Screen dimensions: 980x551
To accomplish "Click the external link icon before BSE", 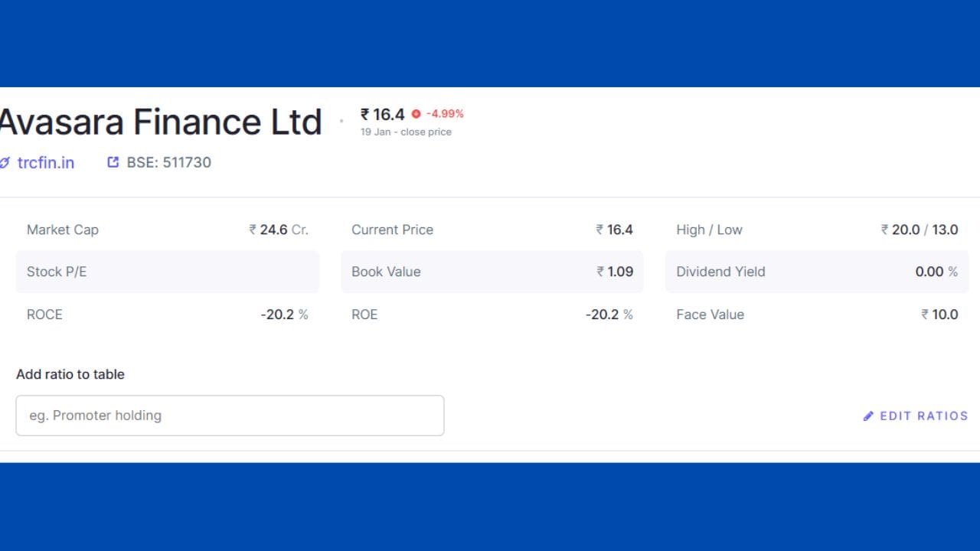I will pyautogui.click(x=113, y=162).
